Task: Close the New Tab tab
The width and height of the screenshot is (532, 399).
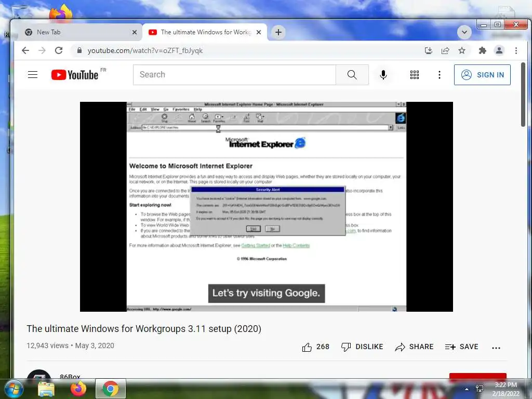Action: 135,32
